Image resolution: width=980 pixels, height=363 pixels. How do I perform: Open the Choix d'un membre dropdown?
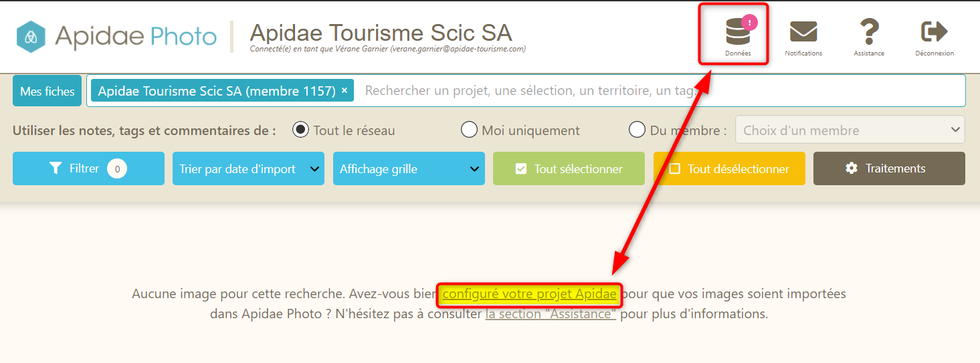850,130
